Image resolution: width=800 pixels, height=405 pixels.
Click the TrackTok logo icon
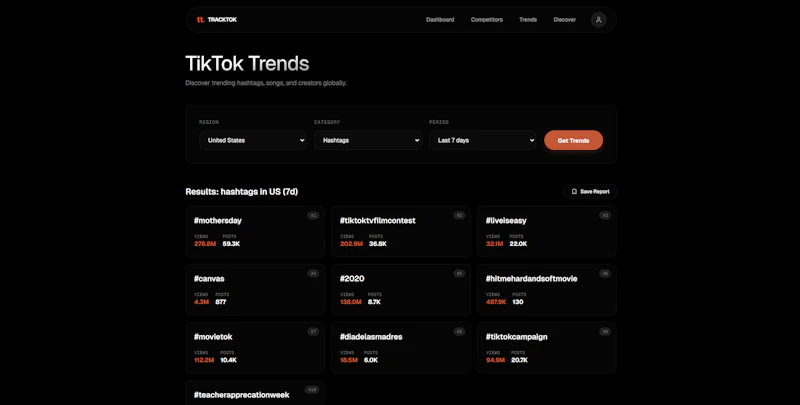click(x=200, y=19)
